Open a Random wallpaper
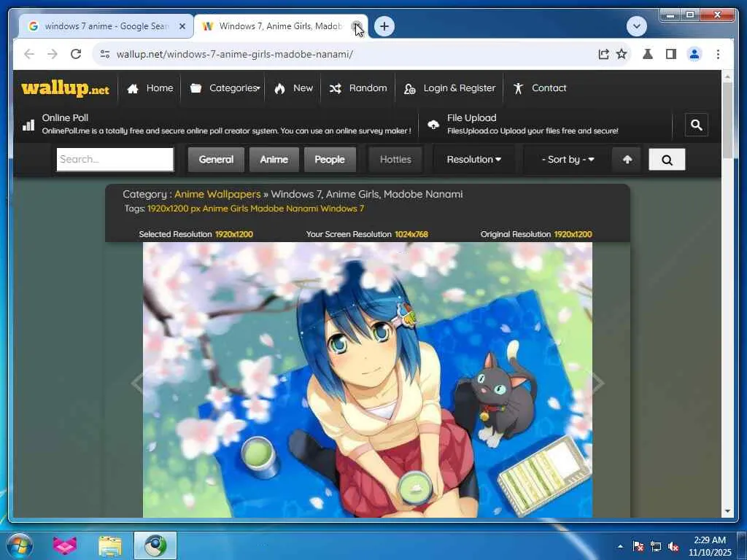The width and height of the screenshot is (747, 560). point(358,88)
